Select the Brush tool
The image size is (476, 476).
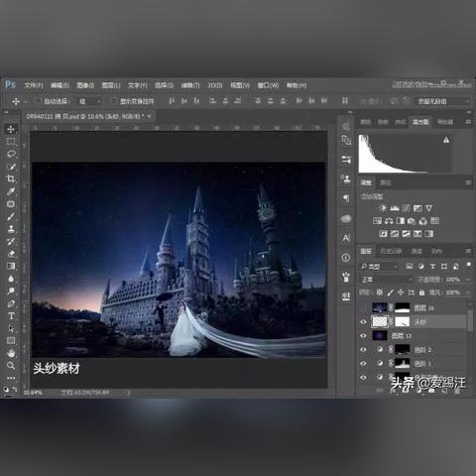coord(11,217)
